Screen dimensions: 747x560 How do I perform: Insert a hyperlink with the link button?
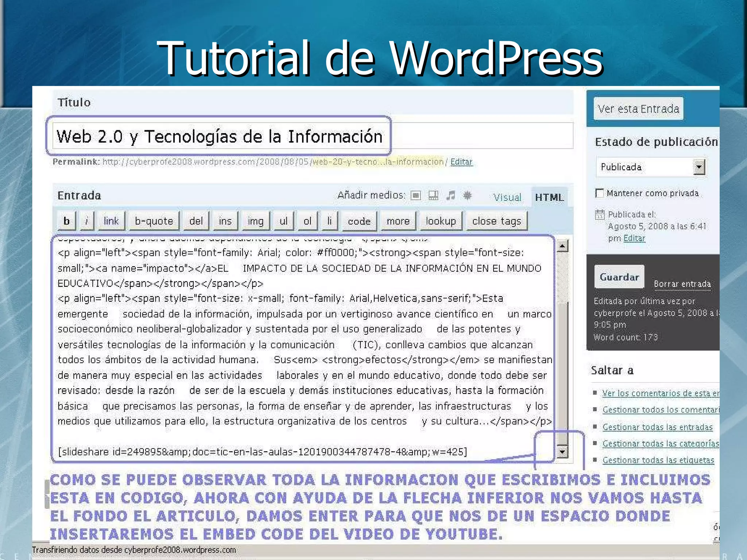coord(111,221)
